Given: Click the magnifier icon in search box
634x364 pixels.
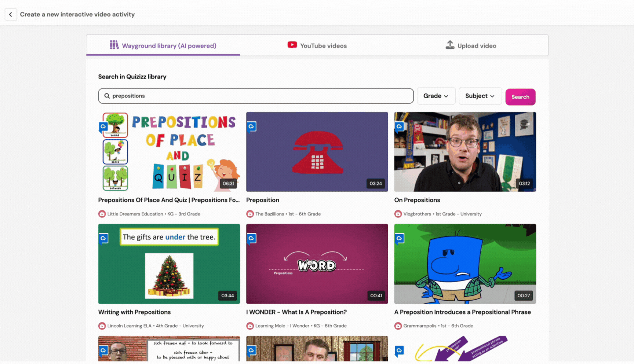Looking at the screenshot, I should (x=107, y=96).
